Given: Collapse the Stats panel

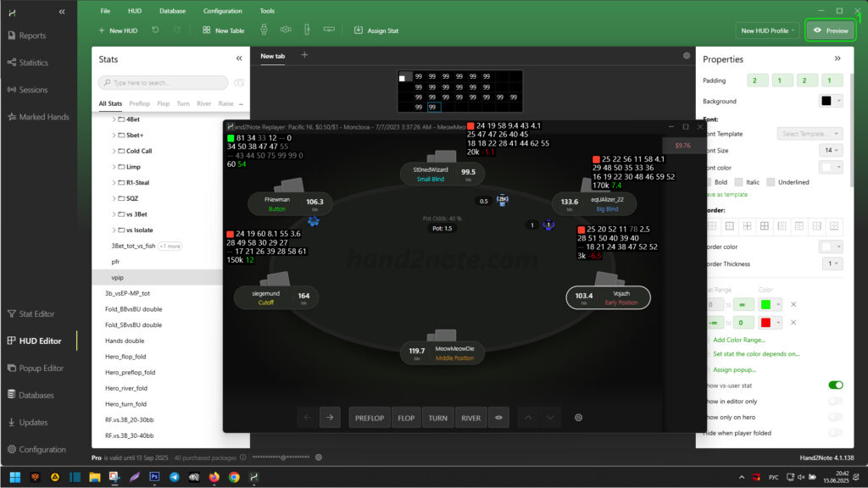Looking at the screenshot, I should click(x=239, y=58).
